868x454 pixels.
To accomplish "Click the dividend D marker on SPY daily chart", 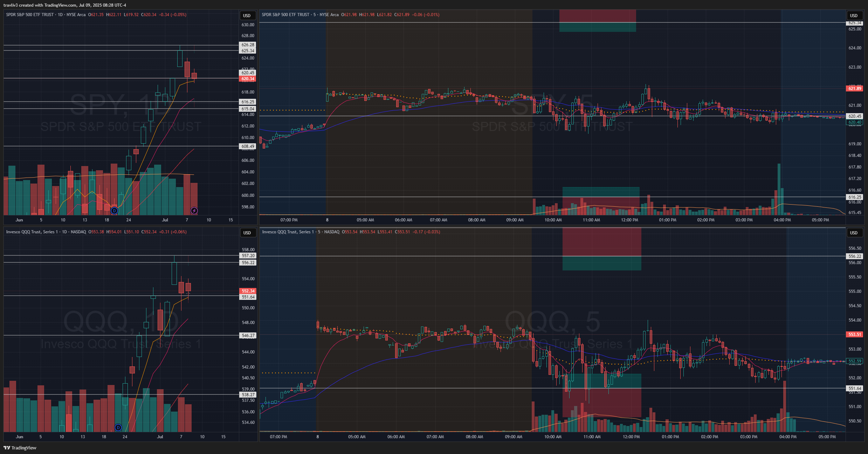I will tap(114, 211).
